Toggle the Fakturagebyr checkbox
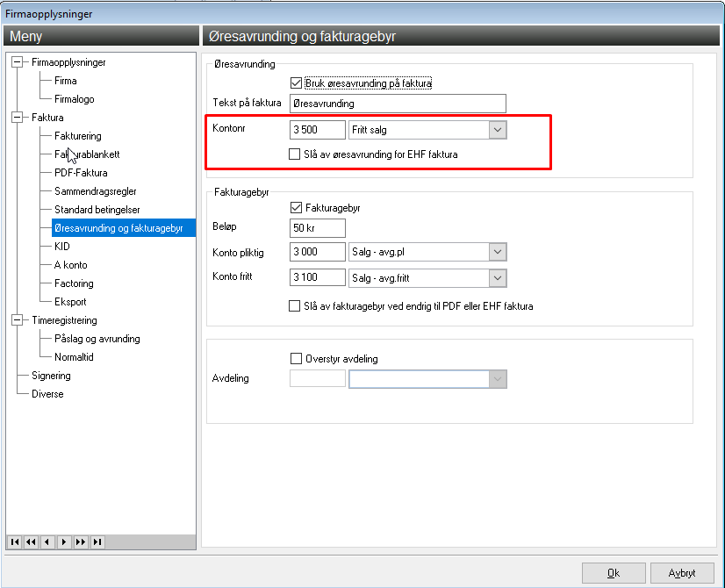The width and height of the screenshot is (725, 588). pos(296,208)
